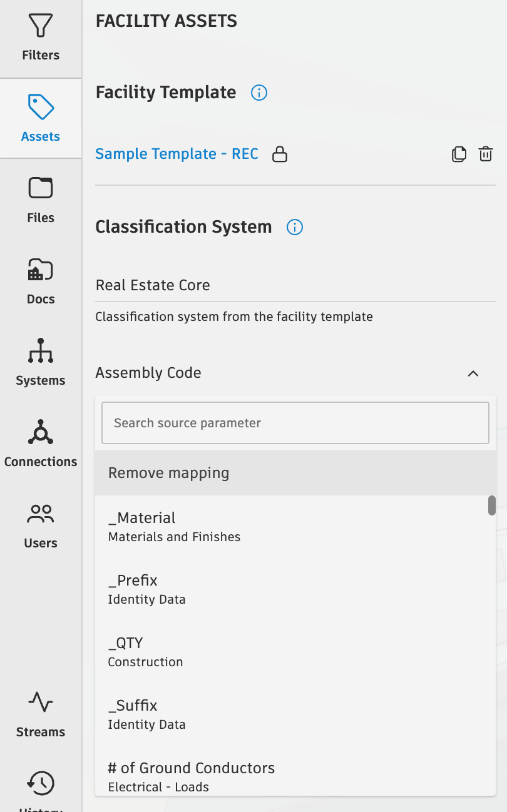
Task: Open the Sample Template - REC link
Action: (x=177, y=154)
